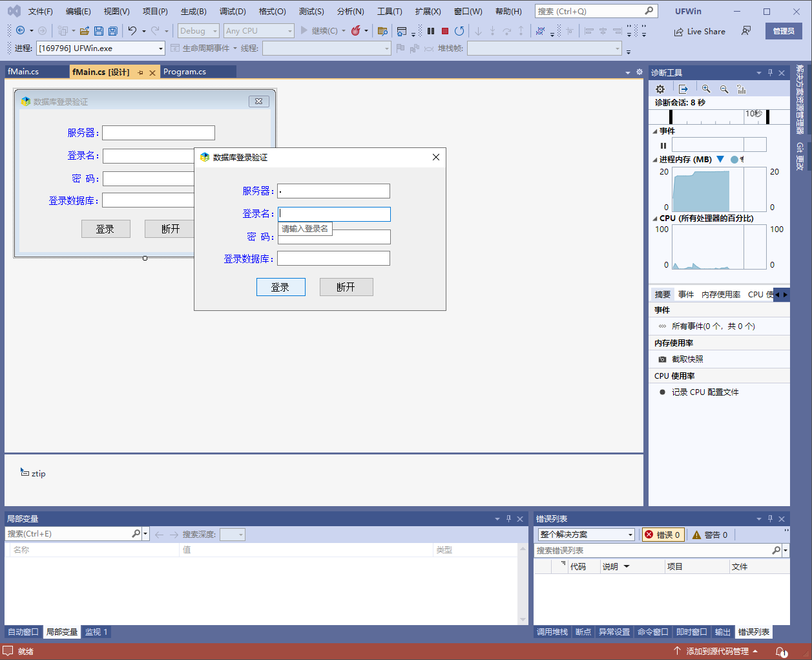Click the Hot Reload flame icon
Viewport: 812px width, 660px height.
coord(355,31)
